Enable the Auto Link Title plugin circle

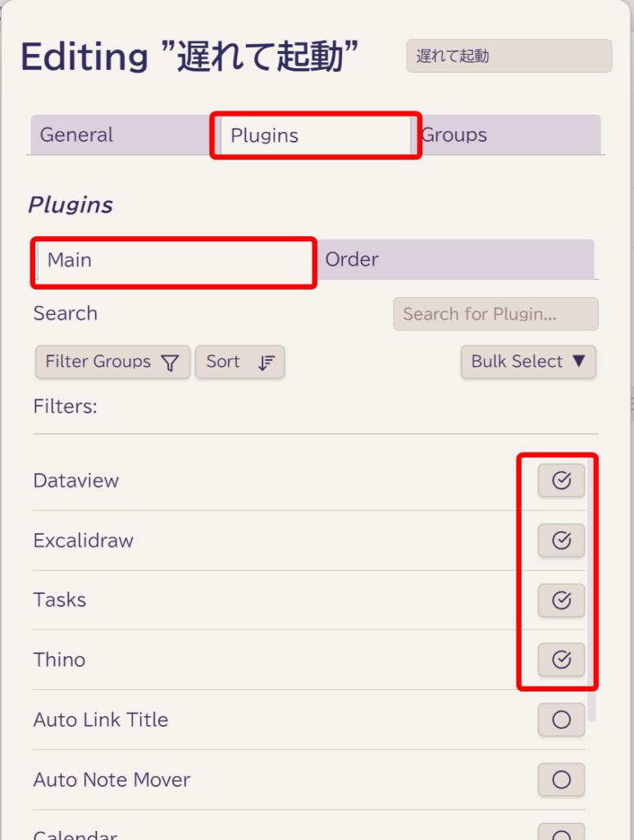click(561, 719)
